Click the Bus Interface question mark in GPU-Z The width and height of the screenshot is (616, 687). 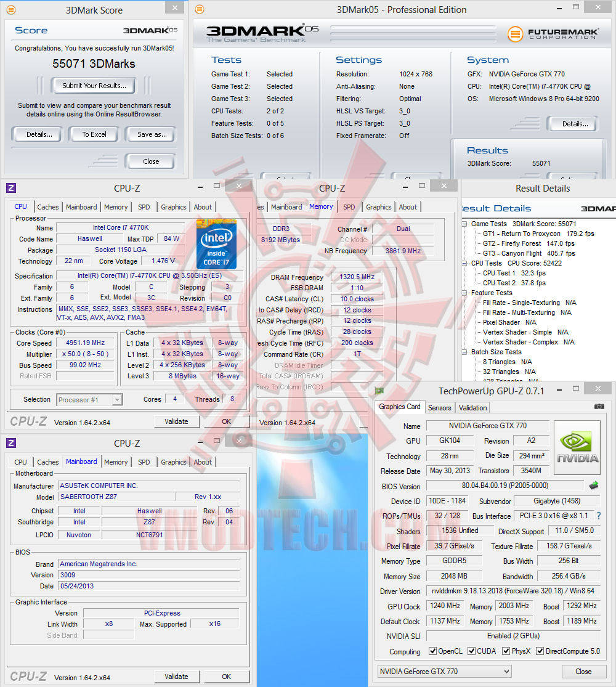pyautogui.click(x=599, y=516)
